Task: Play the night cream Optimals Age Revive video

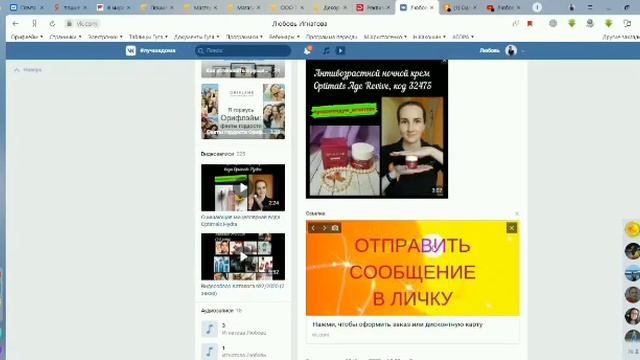Action: [377, 129]
